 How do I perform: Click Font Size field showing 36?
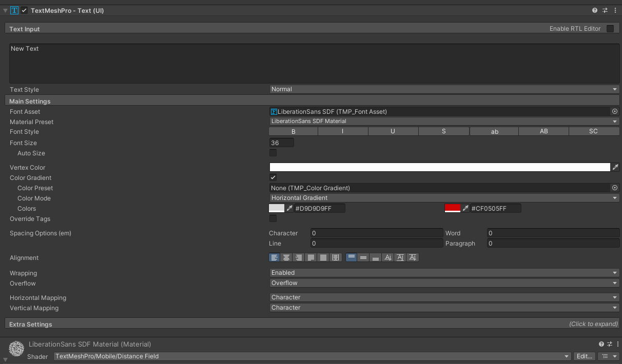(x=282, y=143)
